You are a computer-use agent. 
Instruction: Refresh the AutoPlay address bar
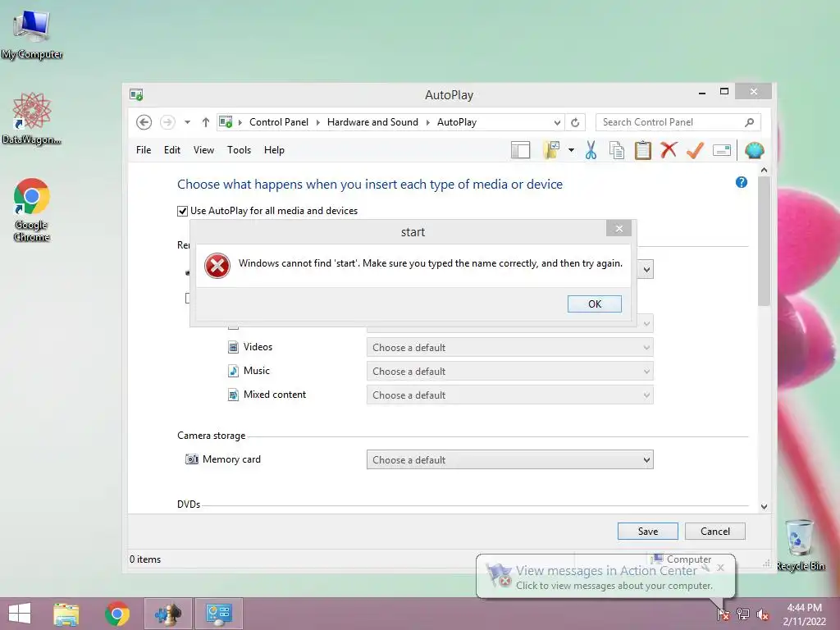(575, 123)
